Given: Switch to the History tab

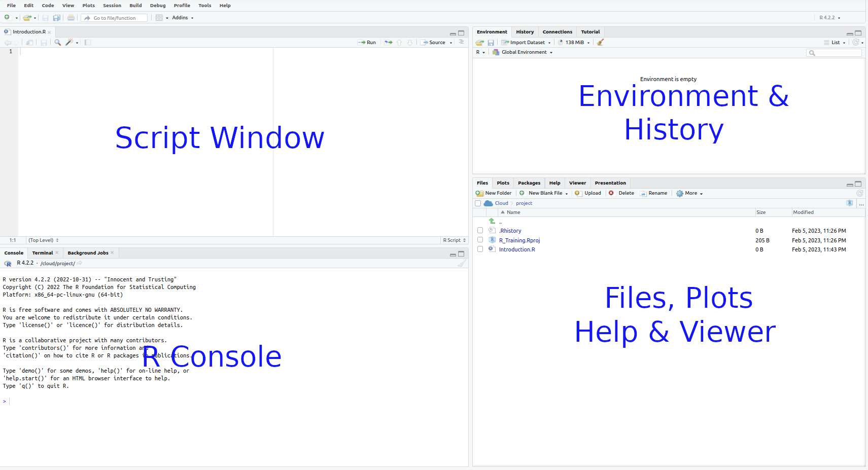Looking at the screenshot, I should click(x=525, y=32).
